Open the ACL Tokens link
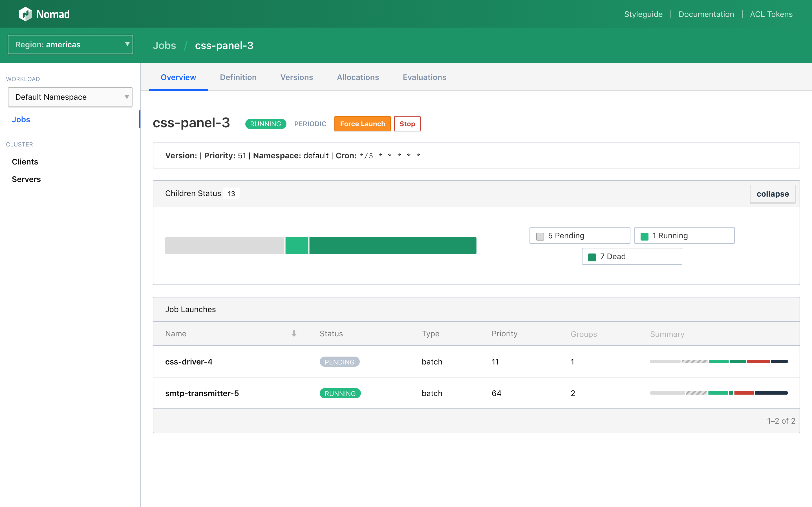 click(771, 14)
